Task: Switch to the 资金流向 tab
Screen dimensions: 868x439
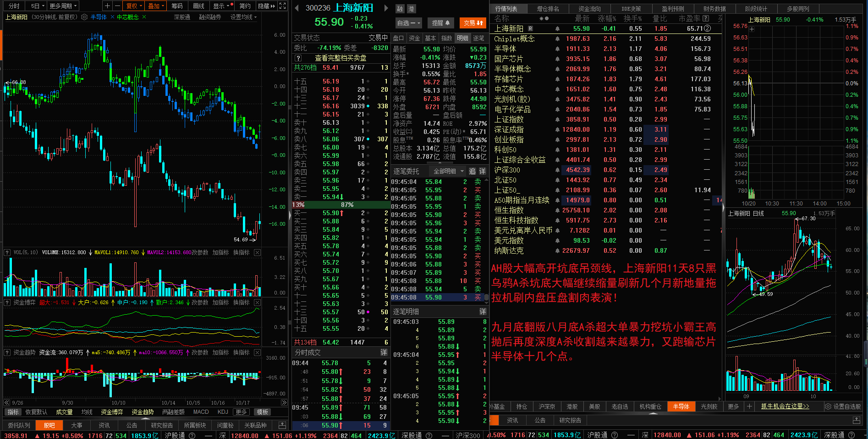Action: click(589, 9)
